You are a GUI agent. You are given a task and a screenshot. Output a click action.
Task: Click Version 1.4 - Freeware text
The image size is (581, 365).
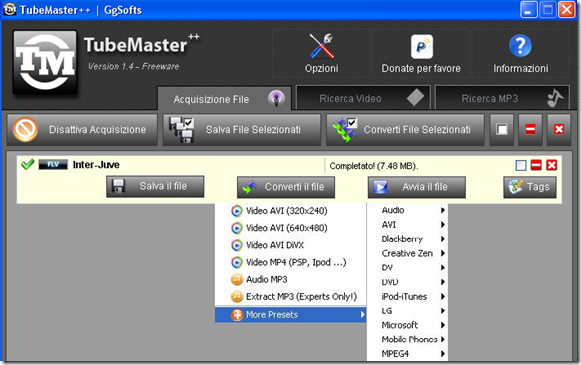pyautogui.click(x=133, y=66)
